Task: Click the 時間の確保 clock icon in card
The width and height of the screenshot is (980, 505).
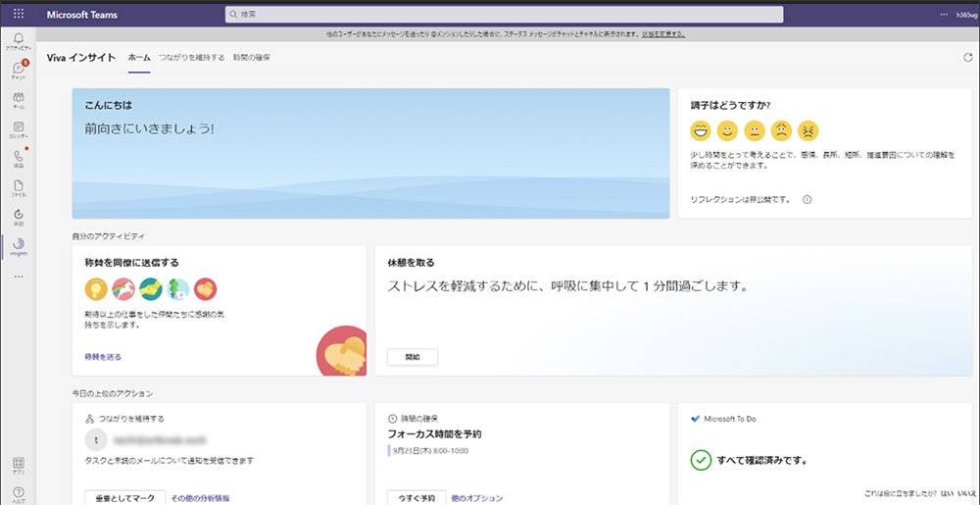Action: click(x=392, y=419)
